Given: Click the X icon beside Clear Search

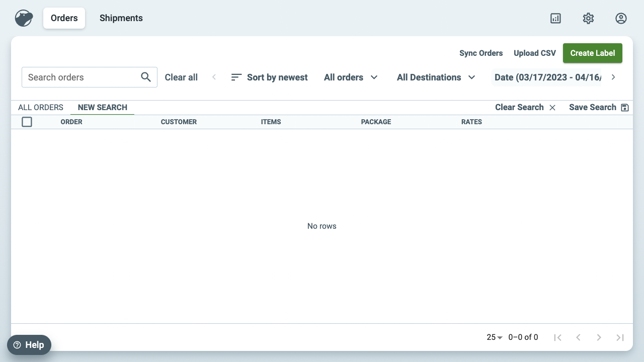Looking at the screenshot, I should pos(552,108).
